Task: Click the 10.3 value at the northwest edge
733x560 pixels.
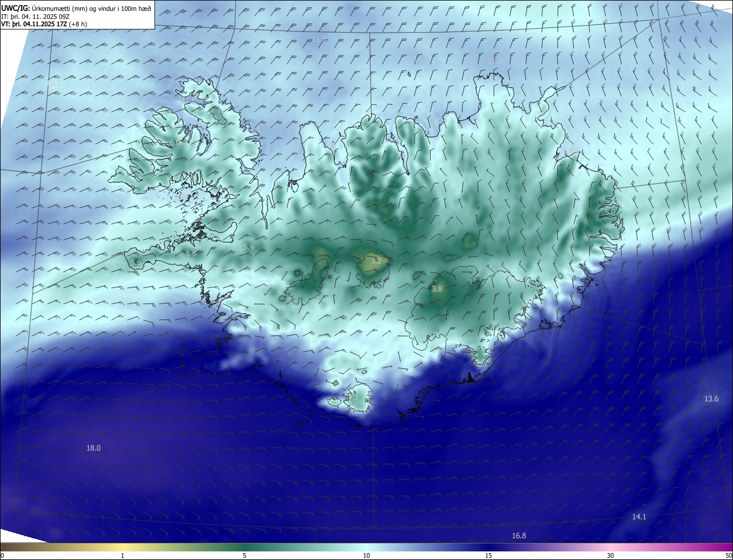Action: click(53, 83)
